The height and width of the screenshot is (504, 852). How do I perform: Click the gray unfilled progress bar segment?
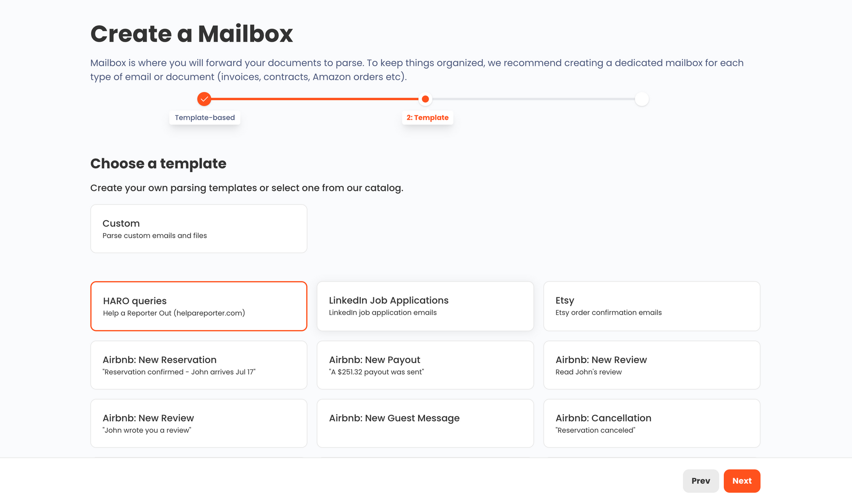point(533,99)
